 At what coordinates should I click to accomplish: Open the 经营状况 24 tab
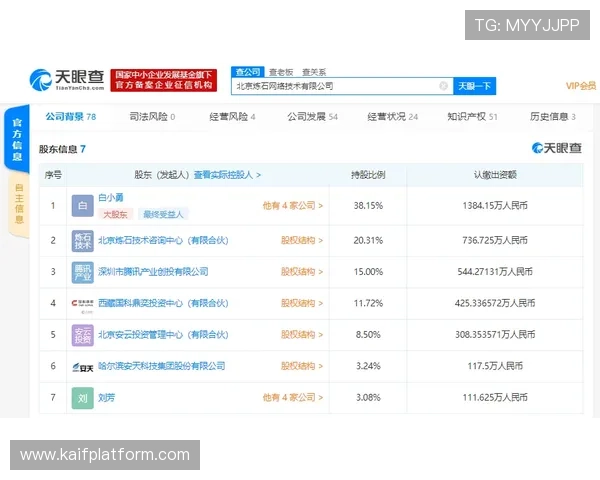coord(393,116)
